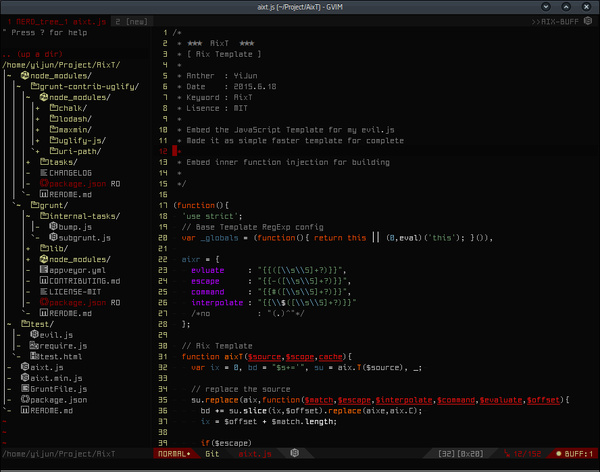Click the JS icon beside subgrunt.js
The height and width of the screenshot is (472, 600).
pyautogui.click(x=54, y=237)
